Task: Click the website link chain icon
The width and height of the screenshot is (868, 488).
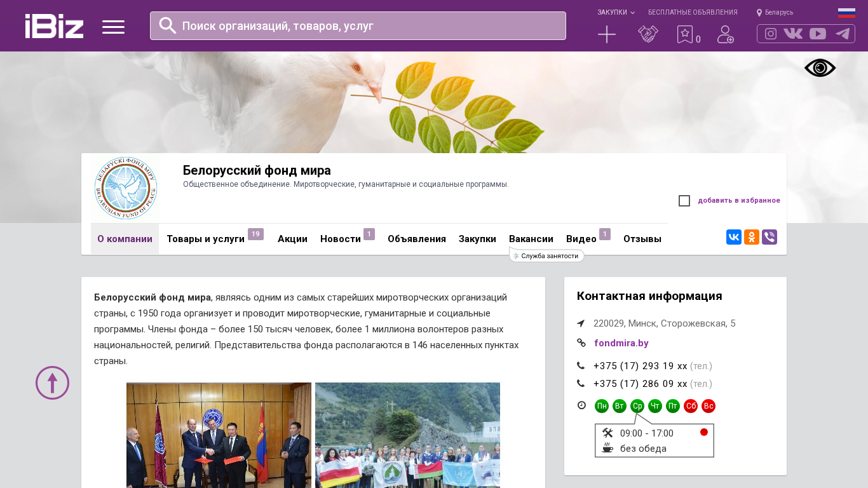Action: click(581, 342)
